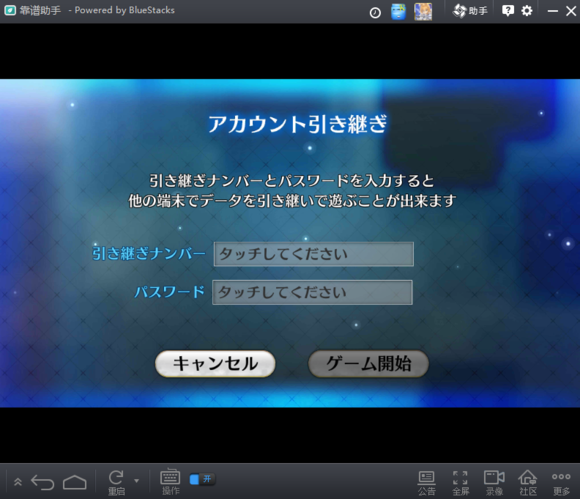The image size is (580, 499).
Task: Click the キャンセル button
Action: (215, 364)
